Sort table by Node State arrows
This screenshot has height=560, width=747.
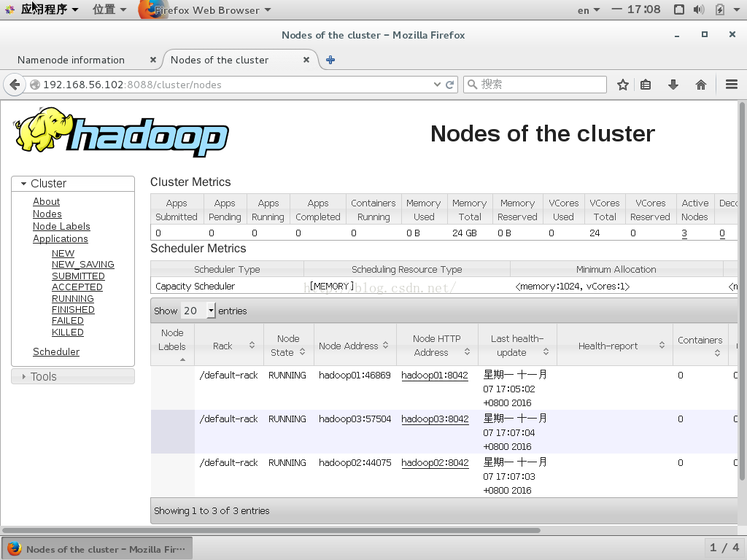(302, 352)
